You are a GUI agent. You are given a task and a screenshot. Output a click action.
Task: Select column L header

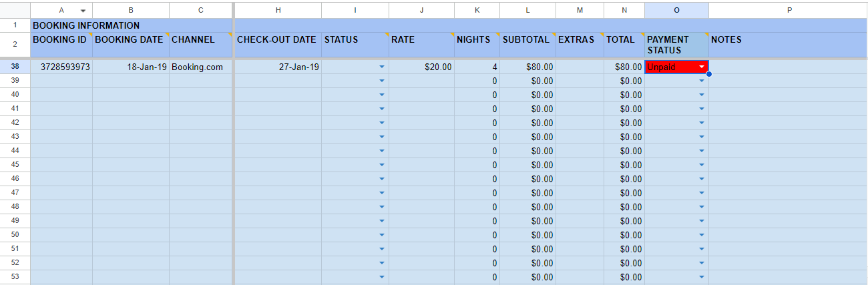point(527,10)
